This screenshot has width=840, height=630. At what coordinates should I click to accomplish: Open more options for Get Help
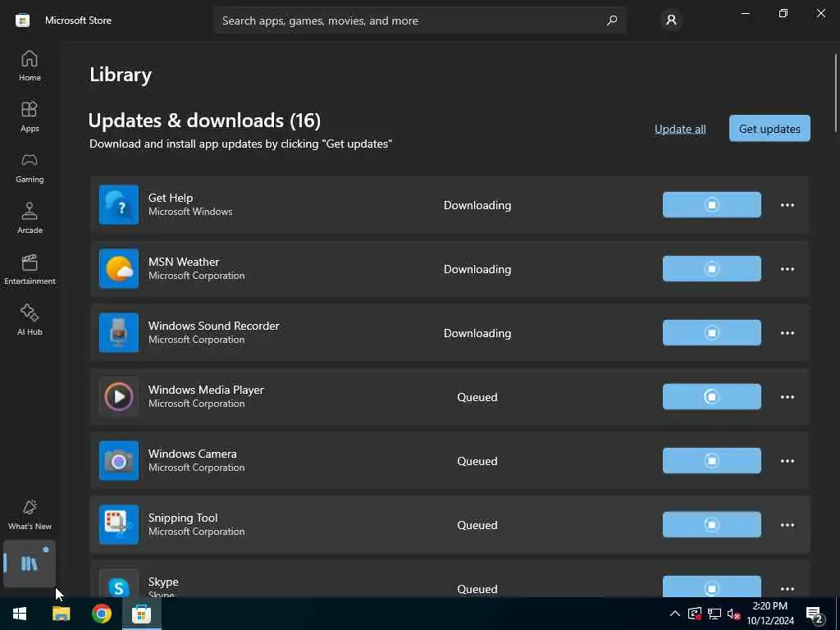coord(787,205)
